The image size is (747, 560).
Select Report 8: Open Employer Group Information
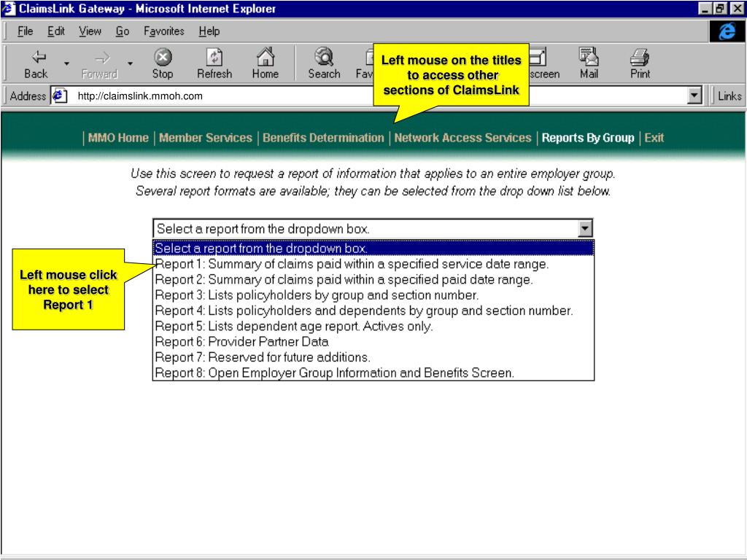tap(373, 373)
